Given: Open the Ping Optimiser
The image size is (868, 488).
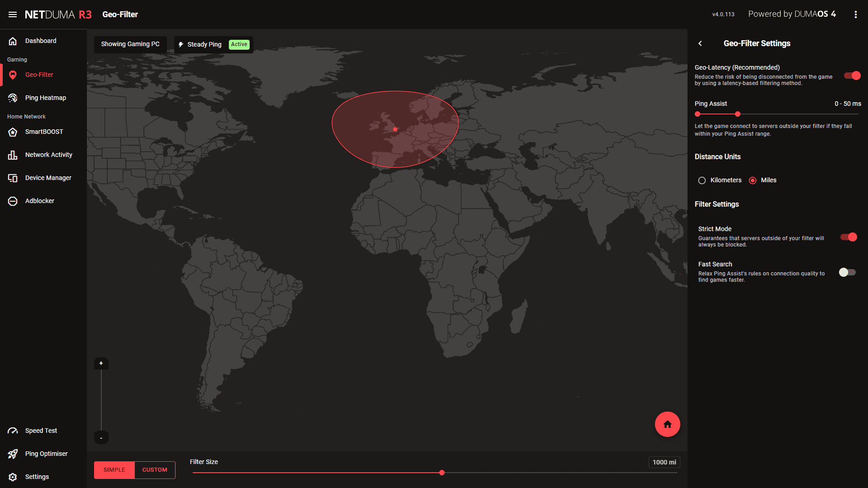Looking at the screenshot, I should 46,454.
